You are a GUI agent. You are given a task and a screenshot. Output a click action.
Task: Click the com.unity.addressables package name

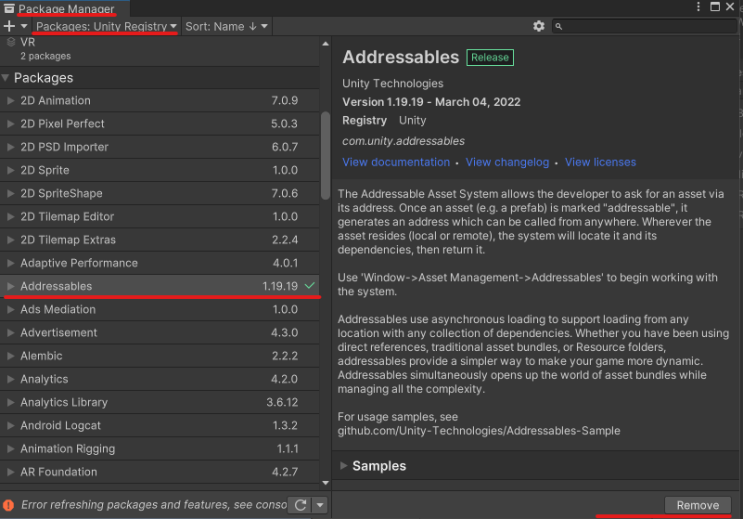click(x=403, y=141)
